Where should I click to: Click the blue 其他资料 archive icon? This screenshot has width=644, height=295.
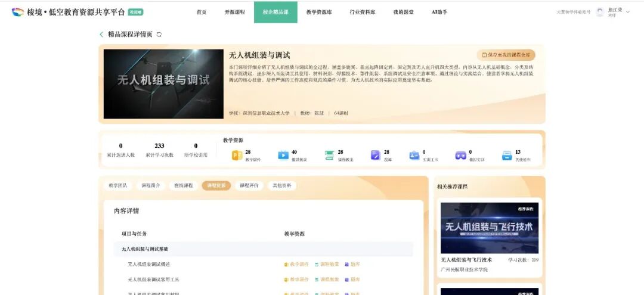[x=507, y=156]
